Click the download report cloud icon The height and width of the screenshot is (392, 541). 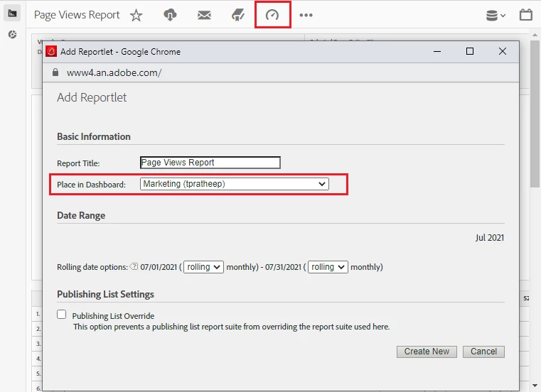(170, 15)
